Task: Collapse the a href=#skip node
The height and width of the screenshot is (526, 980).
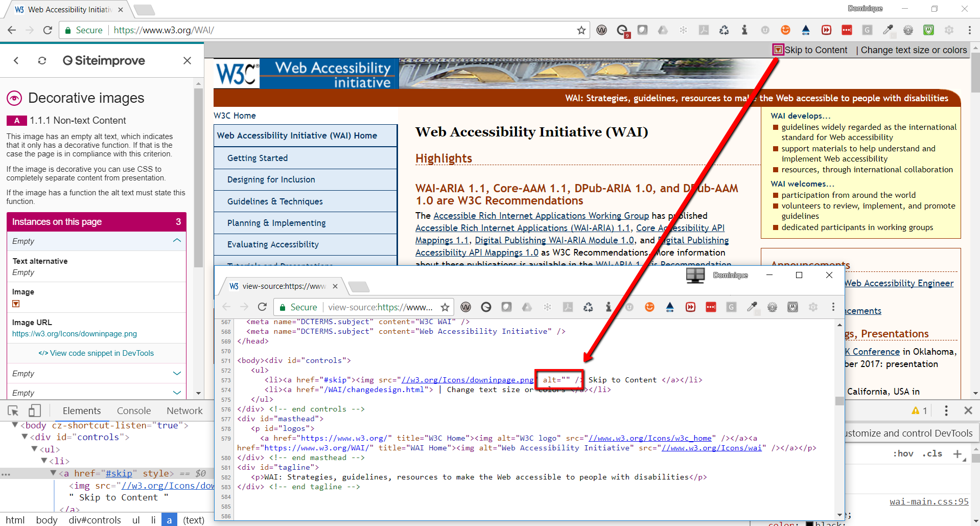Action: 53,473
